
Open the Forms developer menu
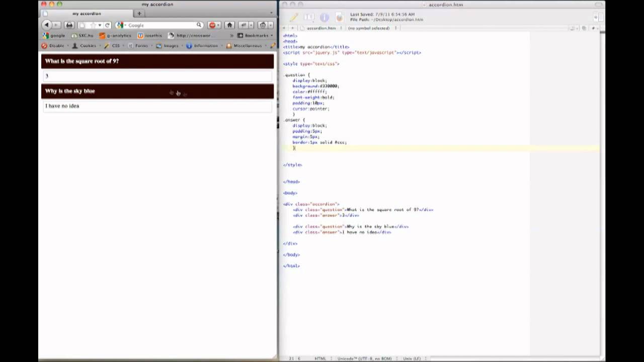click(138, 46)
